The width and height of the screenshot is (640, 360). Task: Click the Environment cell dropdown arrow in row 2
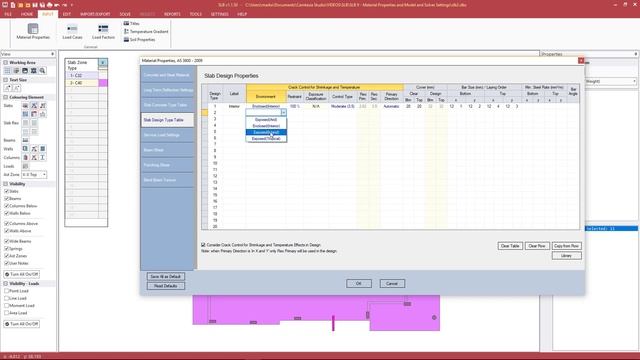click(284, 112)
